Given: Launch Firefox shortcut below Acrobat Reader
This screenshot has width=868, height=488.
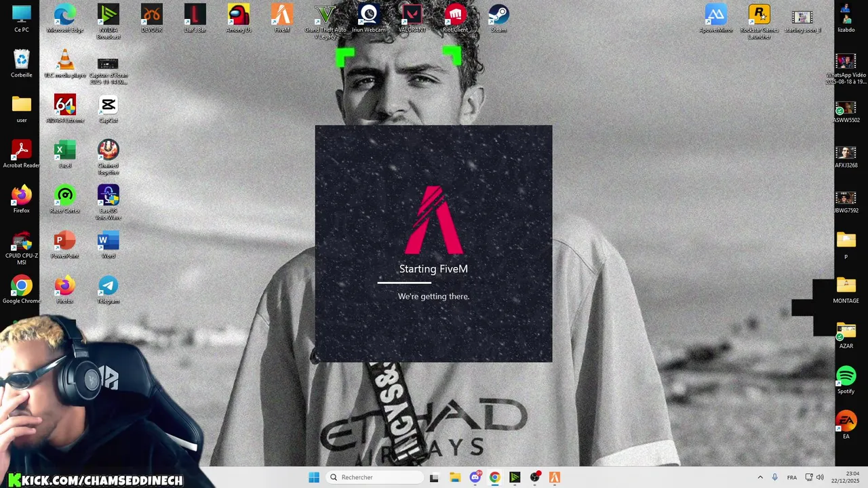Looking at the screenshot, I should click(22, 199).
